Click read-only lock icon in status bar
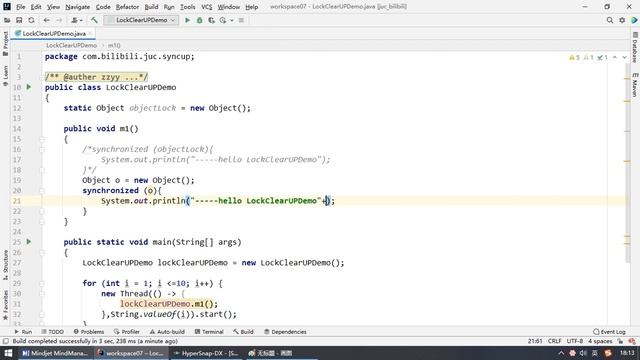Viewport: 640px width, 360px height. [x=620, y=341]
